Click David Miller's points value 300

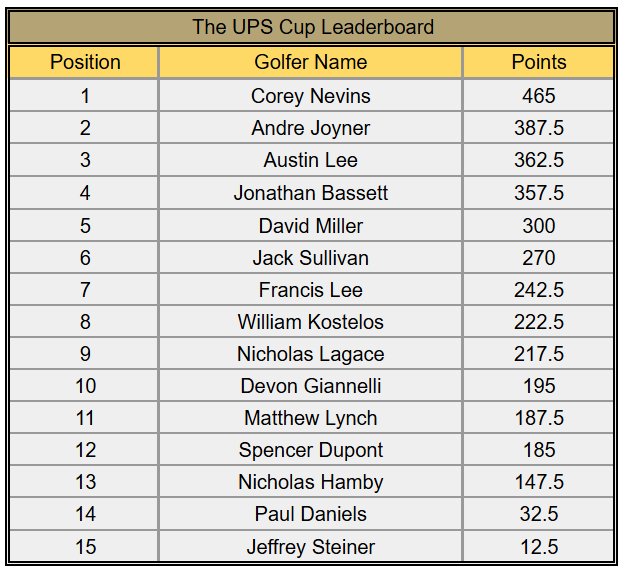click(x=538, y=225)
